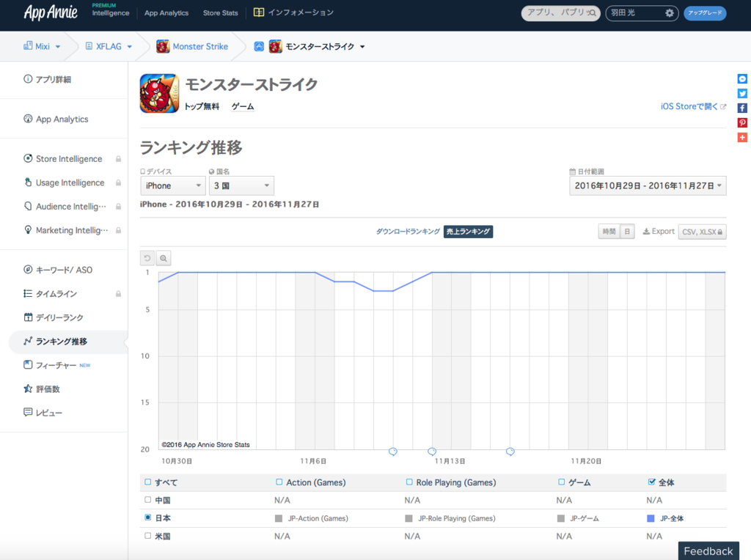Toggle the Role Playing (Games) checkbox

(409, 482)
